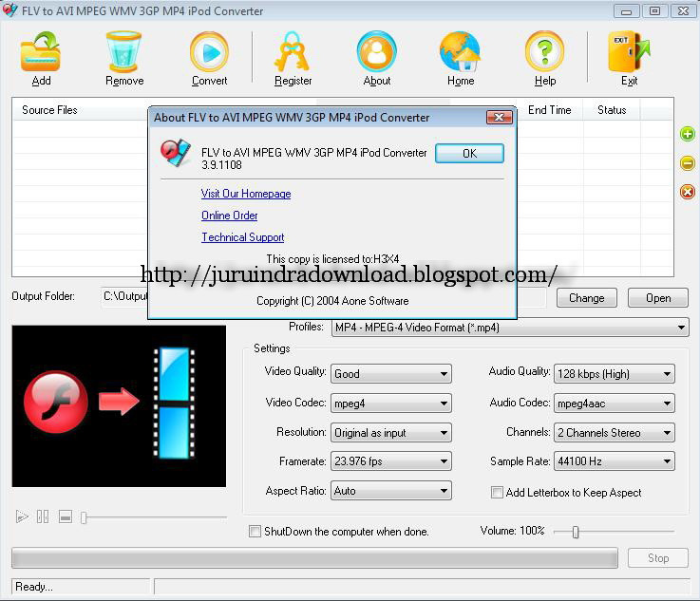Viewport: 700px width, 601px height.
Task: Minimize the main converter window
Action: pos(626,11)
